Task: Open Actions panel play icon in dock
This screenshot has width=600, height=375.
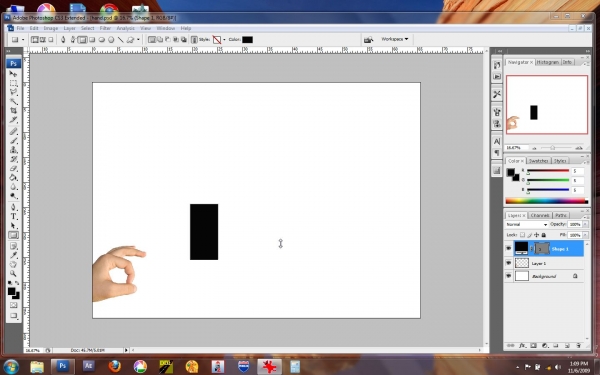Action: tap(497, 77)
